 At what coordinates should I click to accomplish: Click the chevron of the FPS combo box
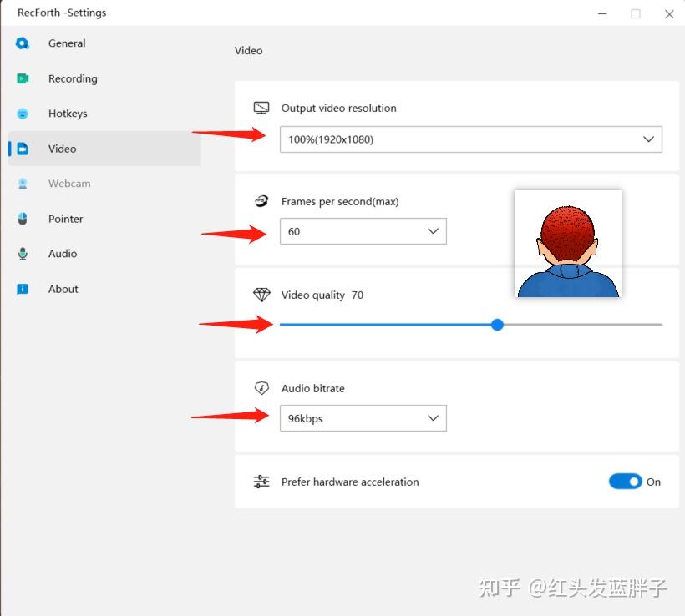[x=433, y=231]
